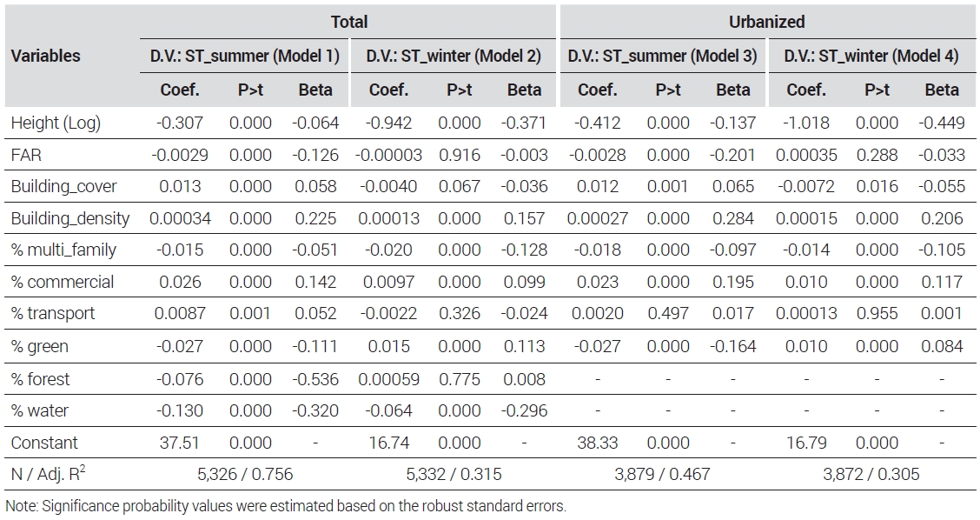Select the % multi_family row label
The image size is (980, 520).
pos(63,250)
